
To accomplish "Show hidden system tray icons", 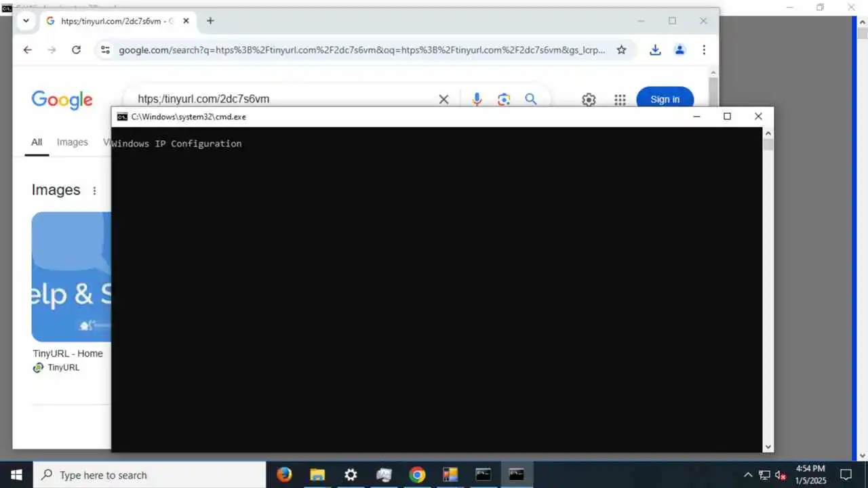I will point(748,474).
